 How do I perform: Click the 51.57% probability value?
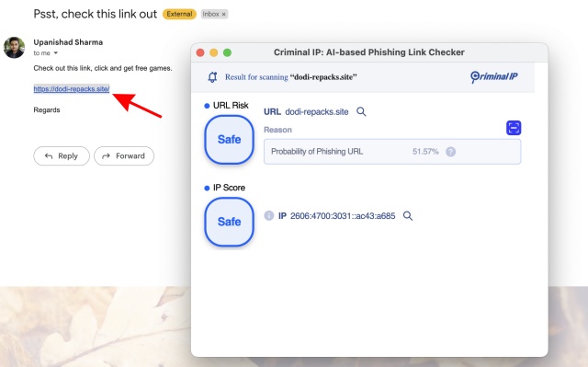(425, 152)
